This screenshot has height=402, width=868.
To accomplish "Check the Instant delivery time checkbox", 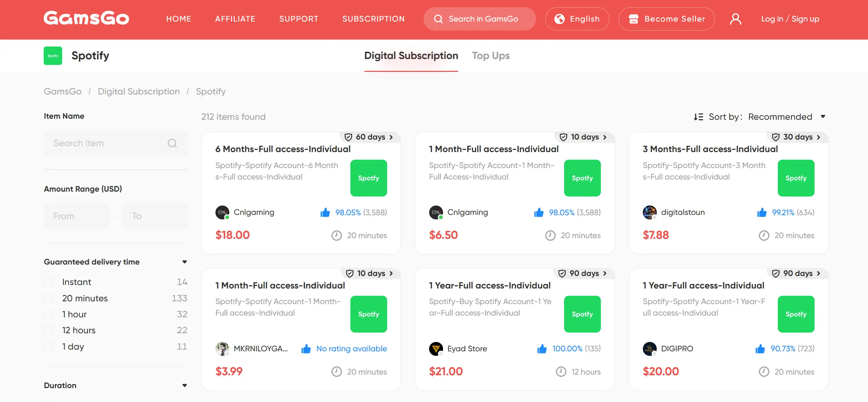I will (x=49, y=282).
